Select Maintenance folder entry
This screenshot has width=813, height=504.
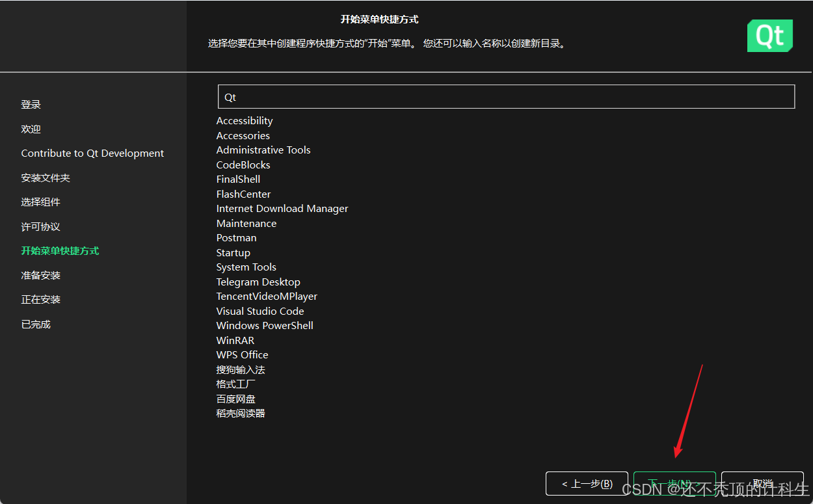247,224
